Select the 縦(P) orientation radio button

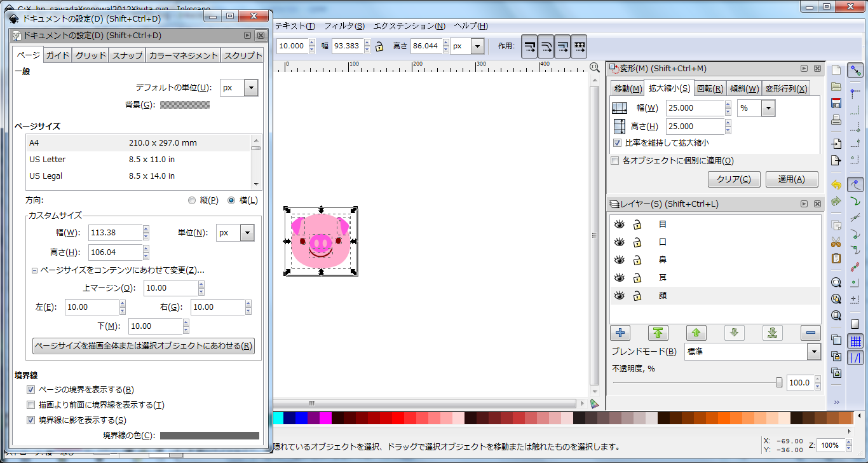192,200
